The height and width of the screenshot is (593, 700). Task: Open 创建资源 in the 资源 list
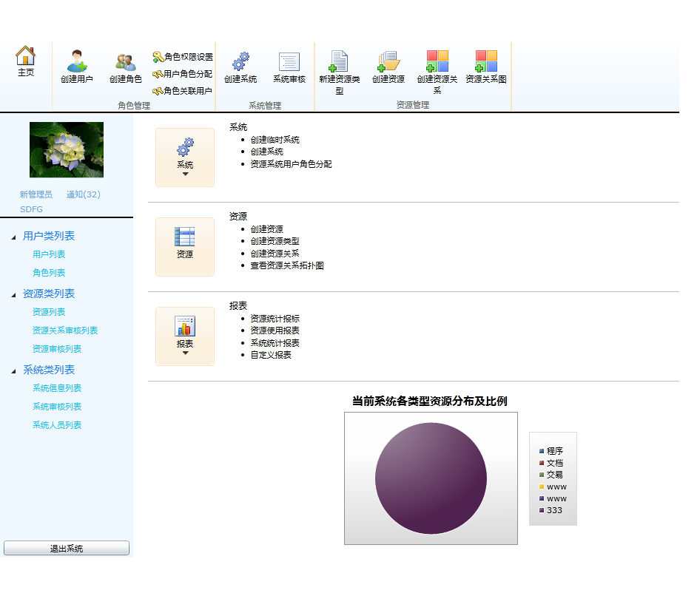[266, 229]
